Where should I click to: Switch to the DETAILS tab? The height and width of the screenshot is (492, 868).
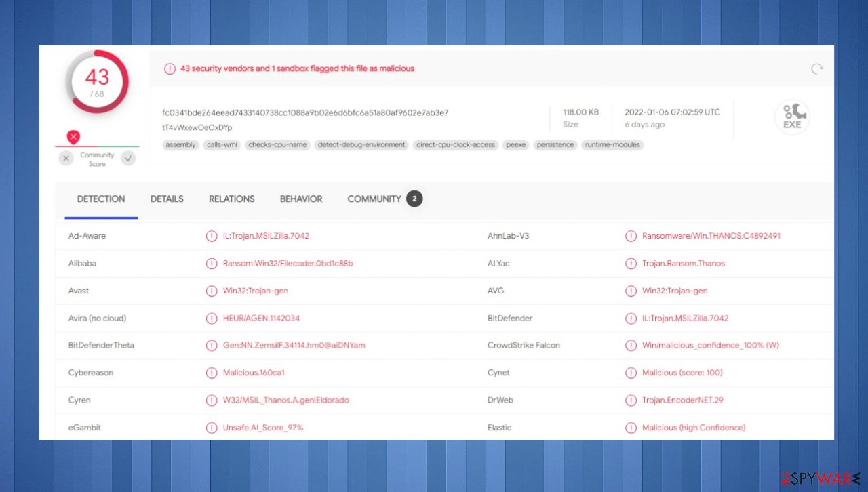[x=167, y=199]
